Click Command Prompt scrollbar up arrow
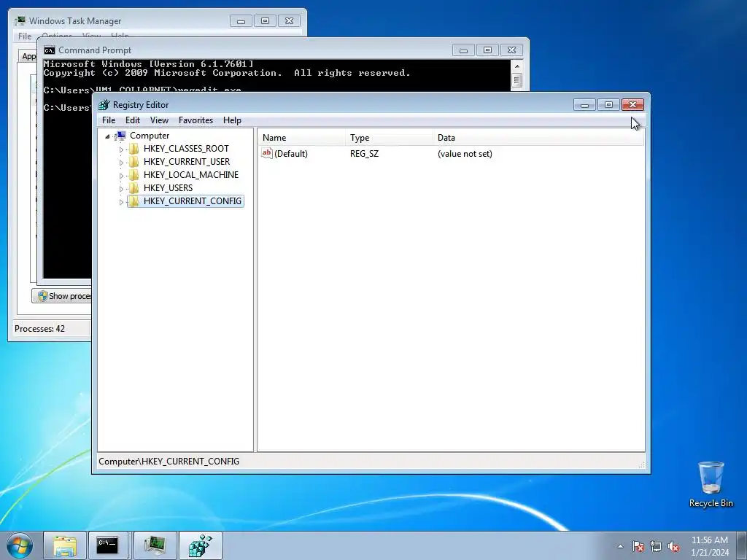 [x=517, y=66]
